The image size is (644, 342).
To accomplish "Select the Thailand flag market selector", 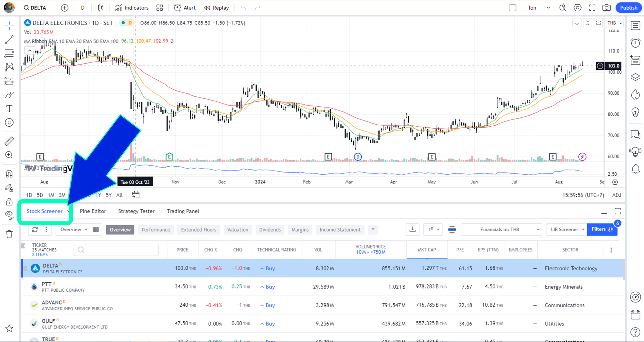I will click(452, 230).
